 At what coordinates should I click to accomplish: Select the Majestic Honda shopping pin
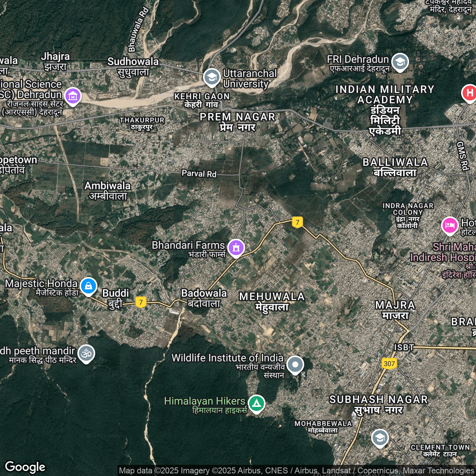[89, 286]
